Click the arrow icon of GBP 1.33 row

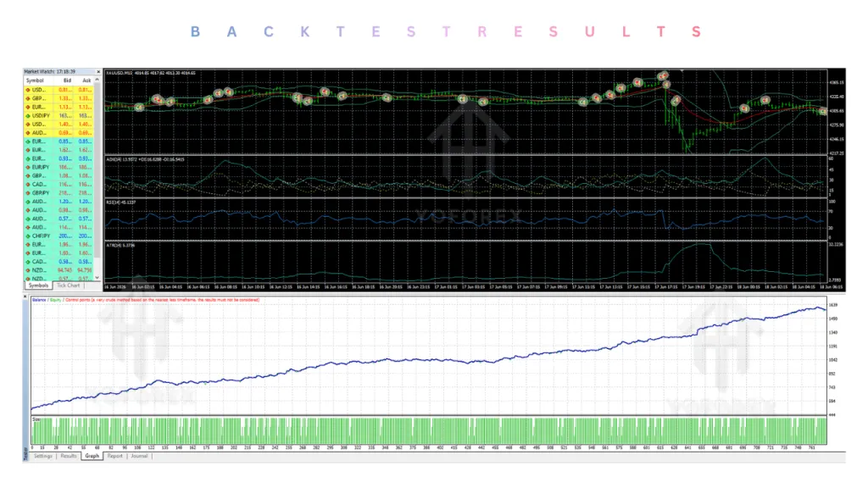[x=28, y=98]
